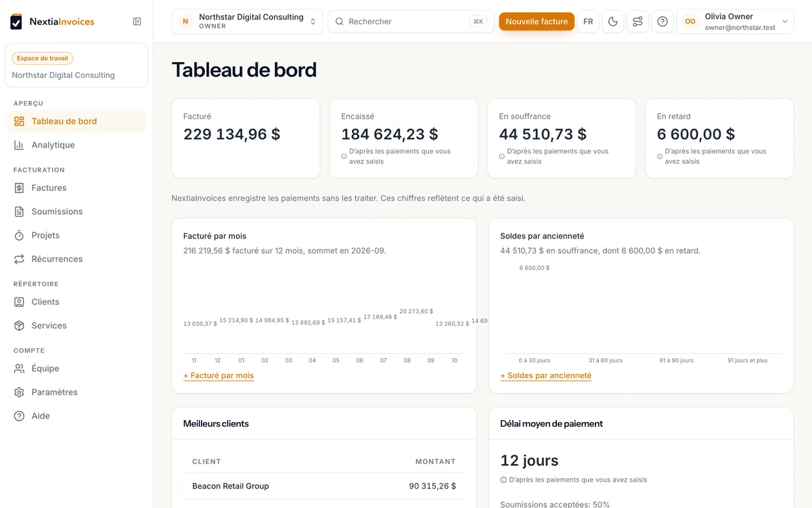Click the ⌘K shortcut hint

coord(478,22)
